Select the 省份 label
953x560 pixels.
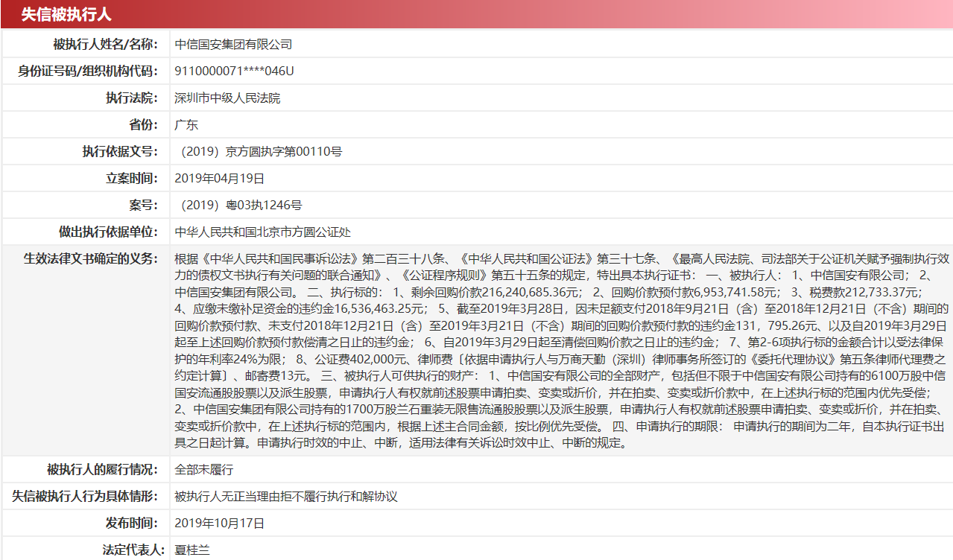coord(144,125)
